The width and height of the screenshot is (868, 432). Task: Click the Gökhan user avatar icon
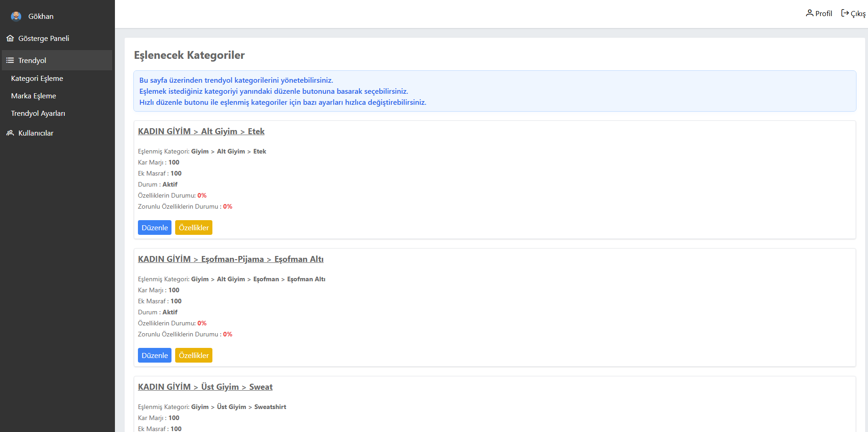pos(16,17)
